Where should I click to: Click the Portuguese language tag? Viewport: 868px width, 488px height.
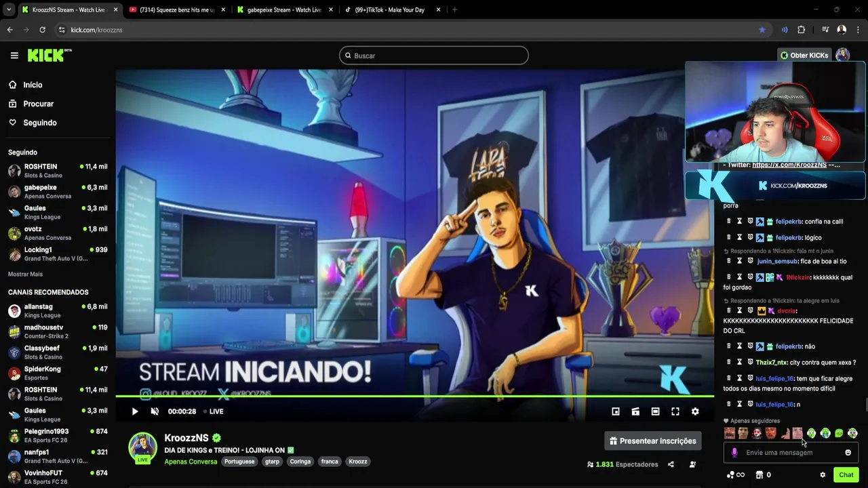point(239,462)
